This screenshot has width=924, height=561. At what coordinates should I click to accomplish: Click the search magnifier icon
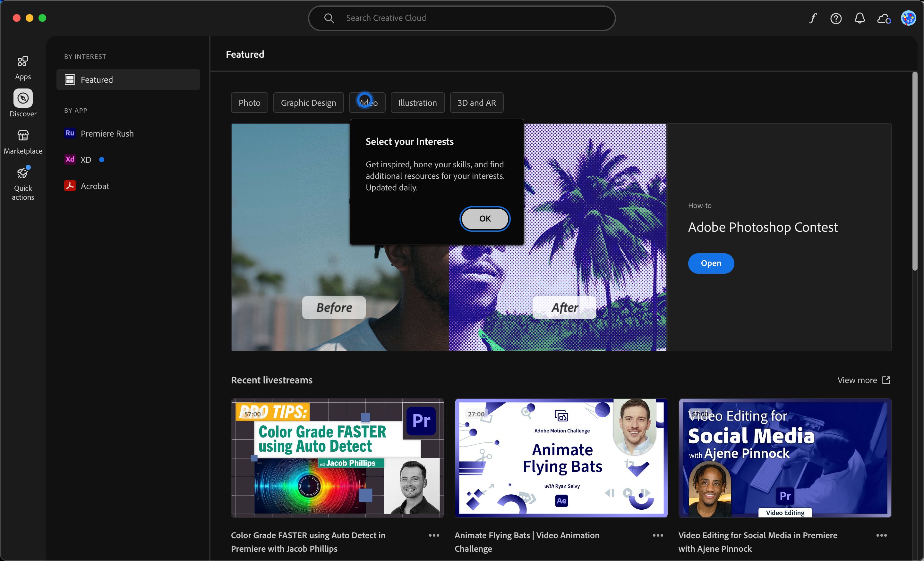(329, 18)
